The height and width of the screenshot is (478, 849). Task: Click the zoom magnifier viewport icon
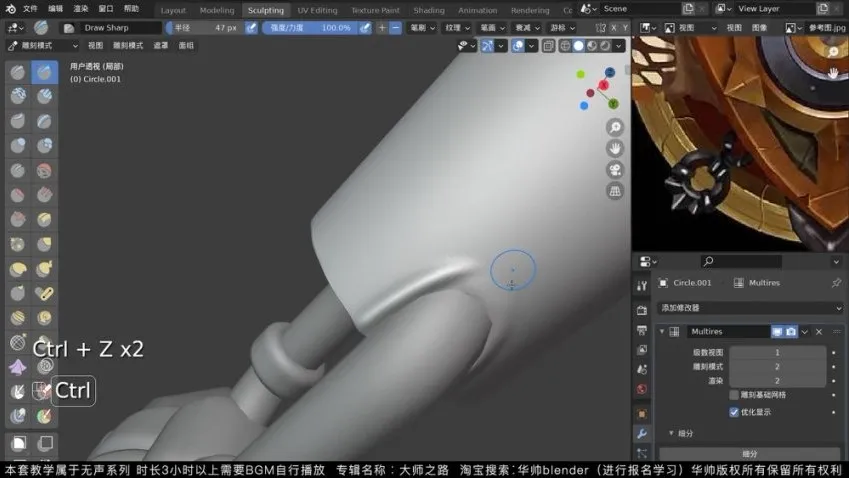pos(615,127)
